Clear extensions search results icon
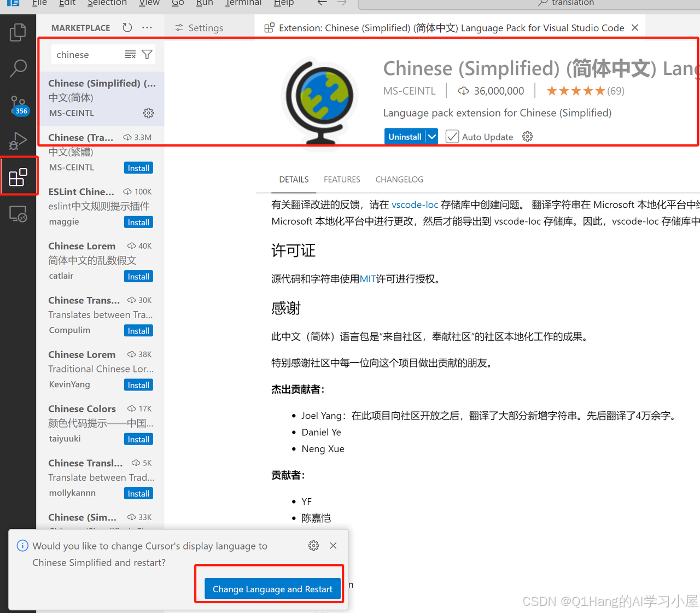Image resolution: width=700 pixels, height=613 pixels. point(130,55)
